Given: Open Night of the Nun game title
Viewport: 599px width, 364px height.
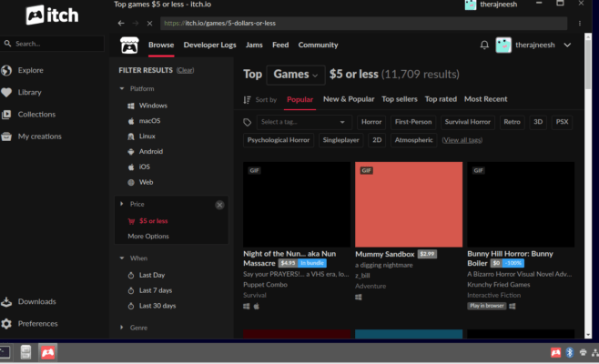Looking at the screenshot, I should point(289,258).
